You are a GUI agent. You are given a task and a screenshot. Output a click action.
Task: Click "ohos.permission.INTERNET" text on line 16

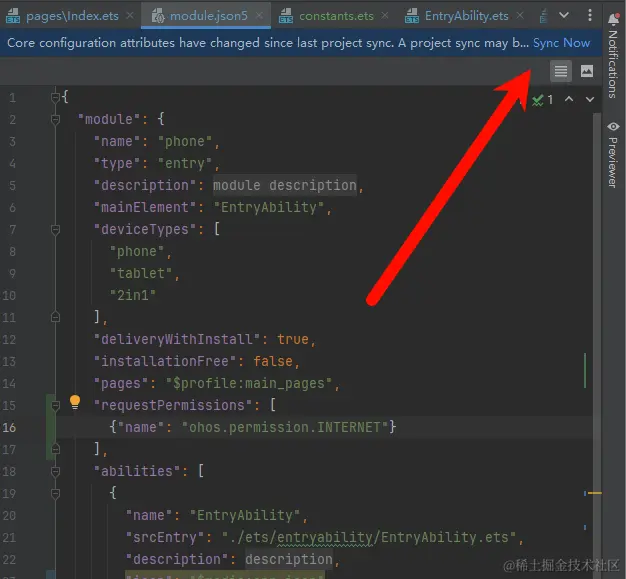click(x=285, y=427)
